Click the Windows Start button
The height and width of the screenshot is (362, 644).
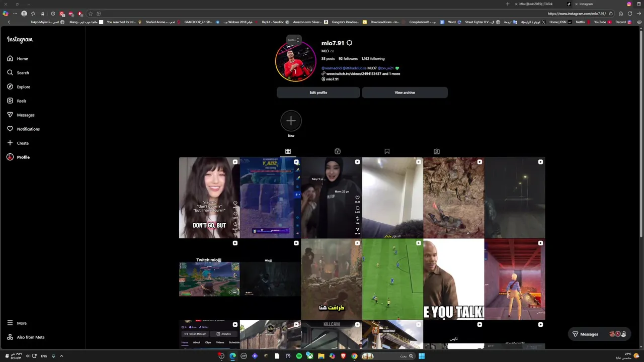click(422, 356)
